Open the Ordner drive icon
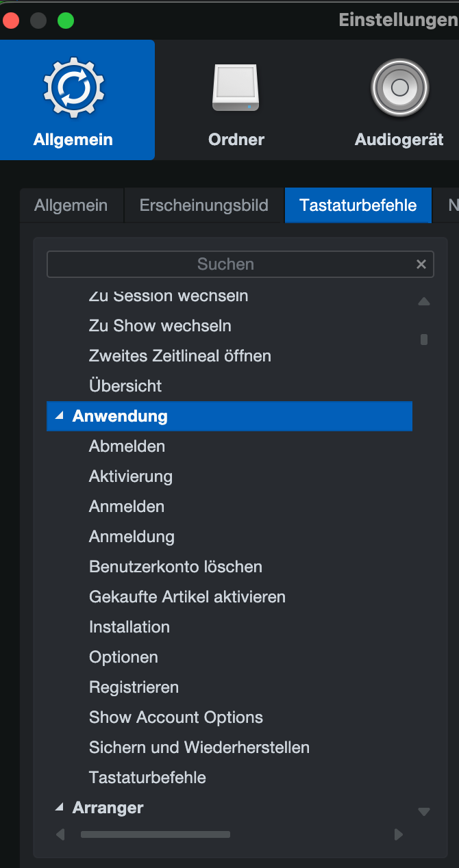The image size is (459, 868). [x=236, y=89]
